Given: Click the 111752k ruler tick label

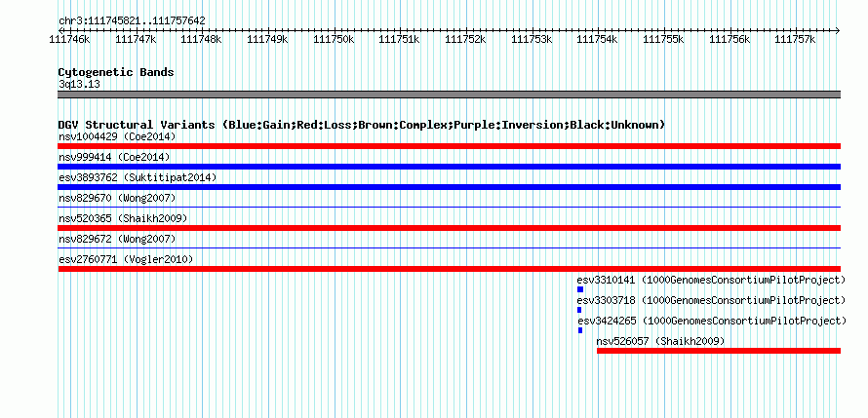Looking at the screenshot, I should click(465, 39).
